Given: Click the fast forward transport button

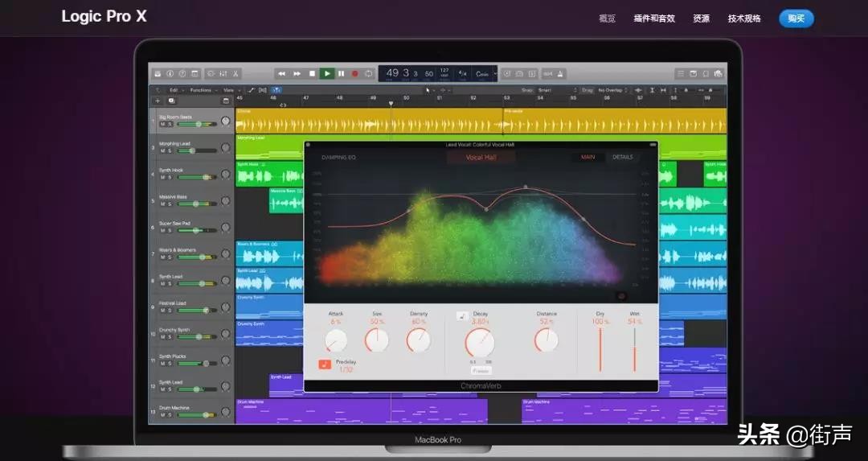Looking at the screenshot, I should (x=297, y=74).
